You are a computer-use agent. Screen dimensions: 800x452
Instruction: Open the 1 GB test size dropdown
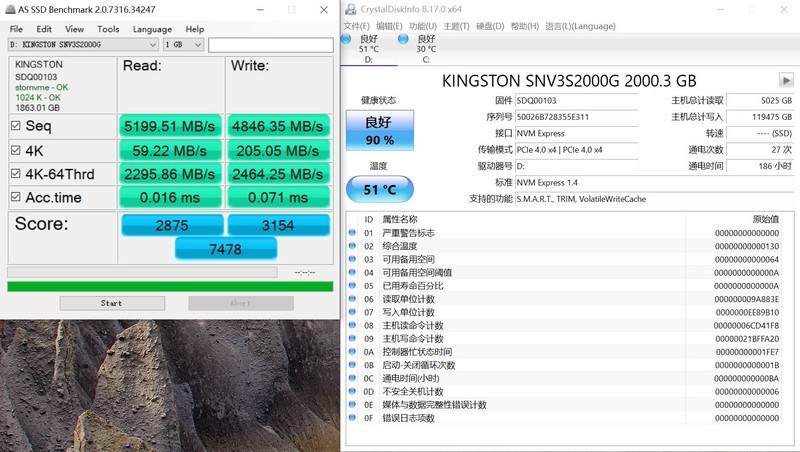tap(184, 45)
